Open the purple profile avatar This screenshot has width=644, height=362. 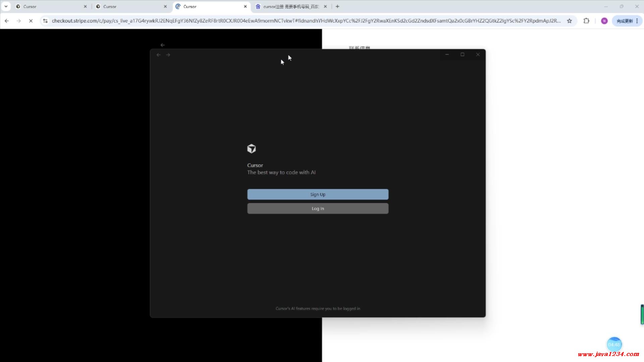pos(604,21)
